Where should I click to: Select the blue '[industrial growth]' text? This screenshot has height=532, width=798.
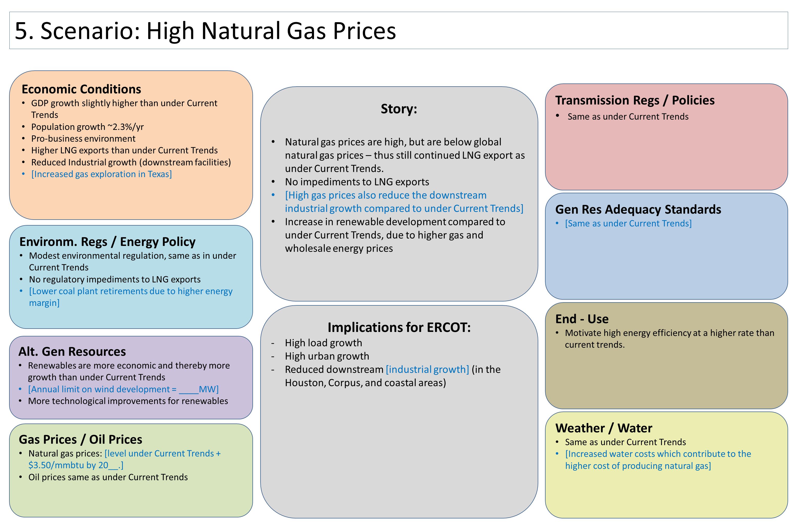(x=427, y=370)
